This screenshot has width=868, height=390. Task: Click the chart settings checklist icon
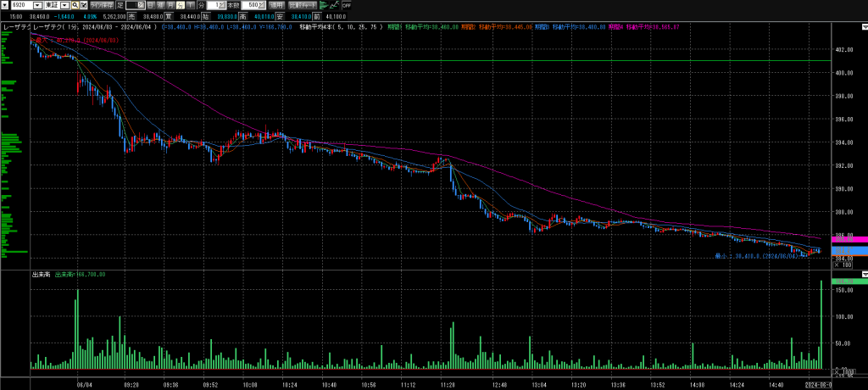click(85, 5)
